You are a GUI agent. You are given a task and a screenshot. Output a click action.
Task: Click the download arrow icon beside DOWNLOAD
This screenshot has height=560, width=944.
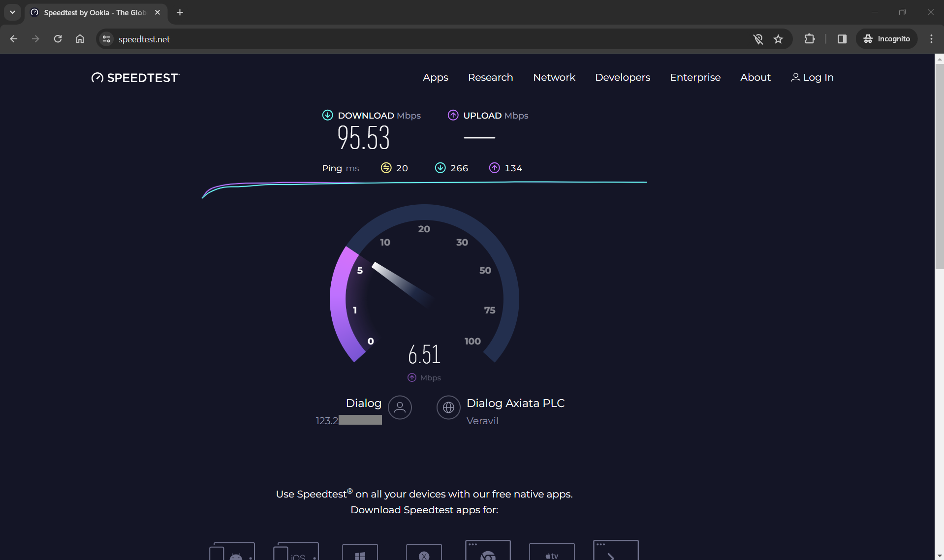coord(327,115)
